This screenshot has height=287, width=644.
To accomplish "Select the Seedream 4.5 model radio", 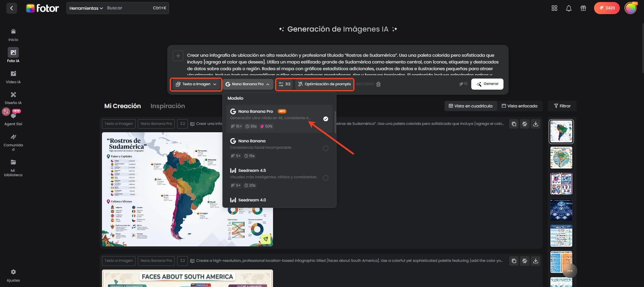I will coord(325,178).
